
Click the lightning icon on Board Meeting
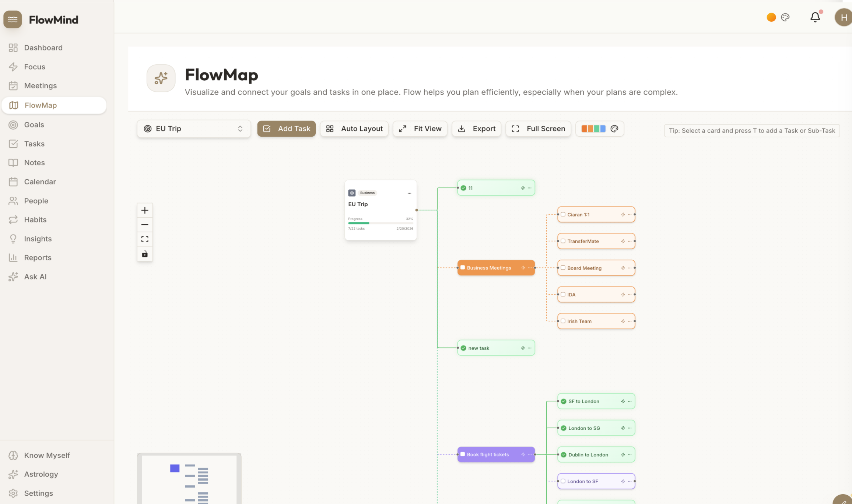click(623, 268)
